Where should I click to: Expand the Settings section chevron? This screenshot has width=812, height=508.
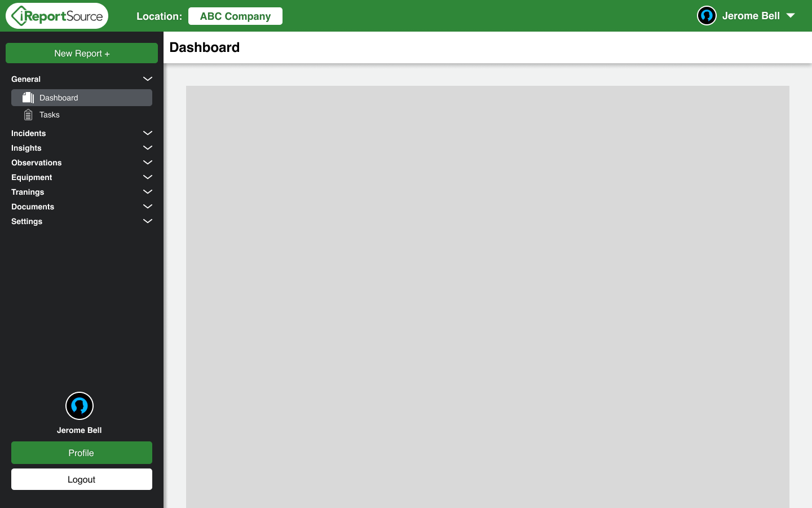148,221
